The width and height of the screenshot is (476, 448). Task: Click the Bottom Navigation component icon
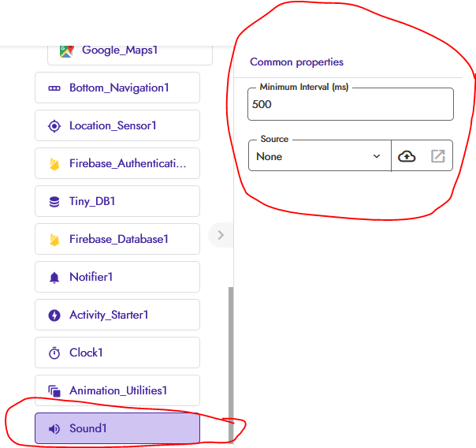click(54, 88)
